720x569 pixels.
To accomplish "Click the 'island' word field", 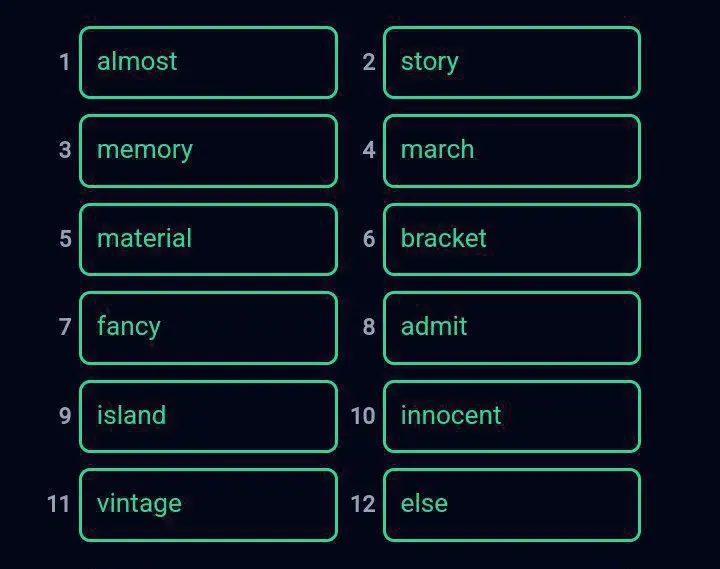I will coord(208,417).
